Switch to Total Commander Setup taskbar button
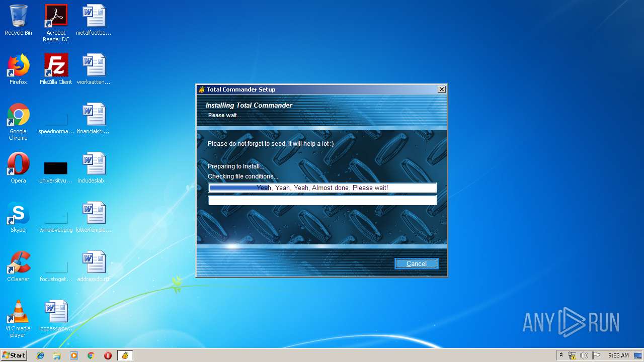This screenshot has height=362, width=644. tap(125, 355)
